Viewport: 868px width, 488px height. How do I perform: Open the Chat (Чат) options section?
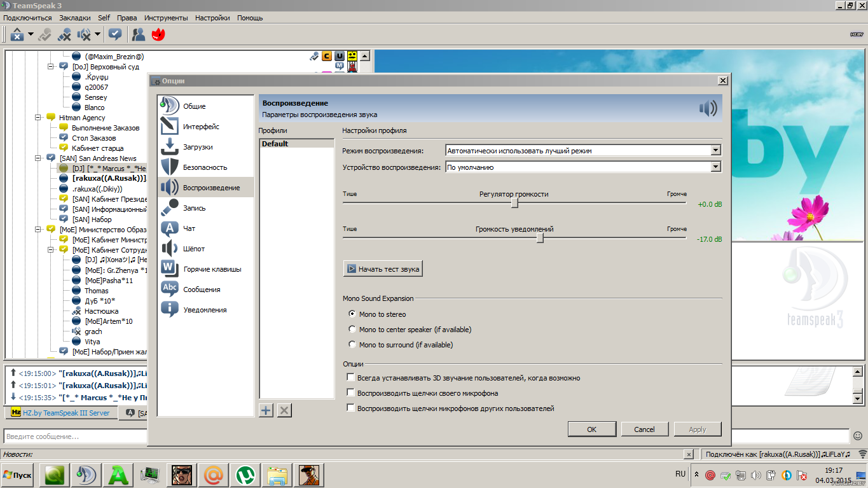pyautogui.click(x=205, y=228)
